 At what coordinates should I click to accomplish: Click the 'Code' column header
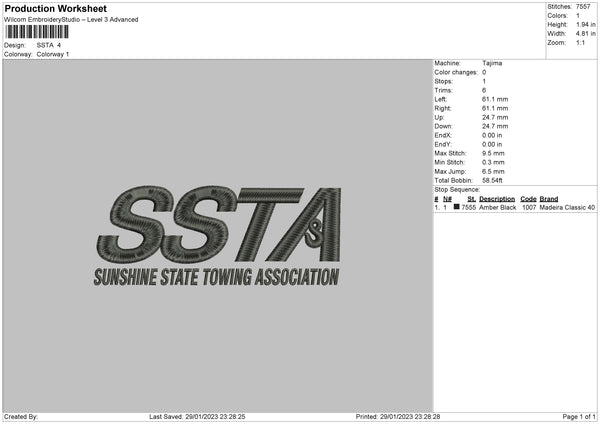pos(528,199)
